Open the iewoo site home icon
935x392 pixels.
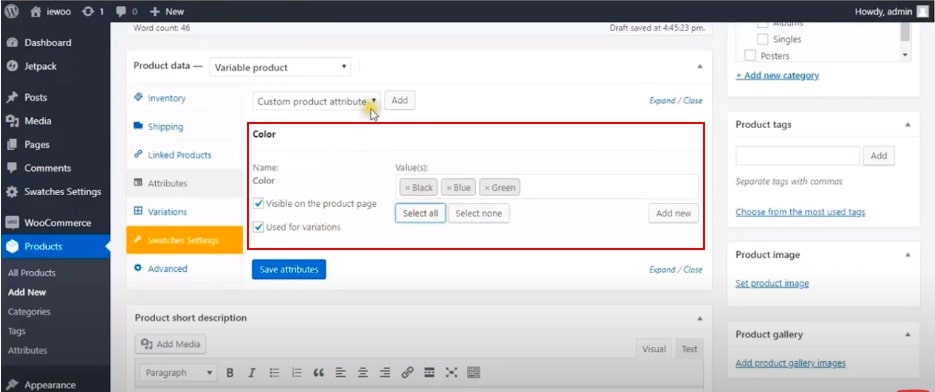37,11
